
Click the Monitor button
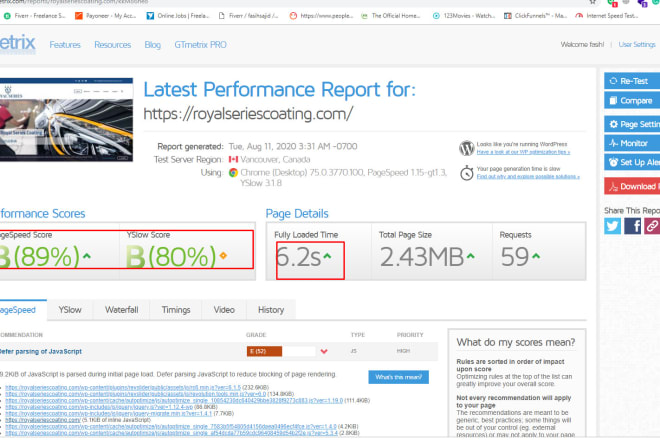pos(632,143)
